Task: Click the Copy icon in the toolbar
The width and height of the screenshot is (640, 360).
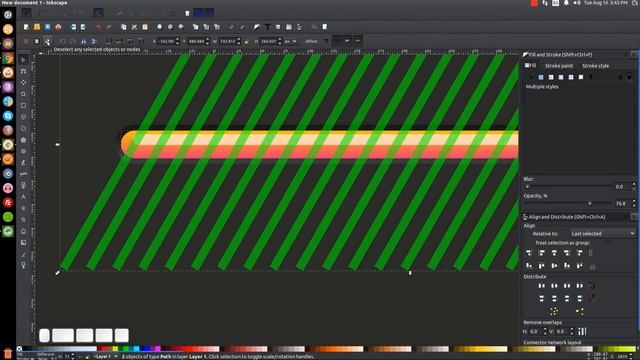Action: pyautogui.click(x=124, y=27)
